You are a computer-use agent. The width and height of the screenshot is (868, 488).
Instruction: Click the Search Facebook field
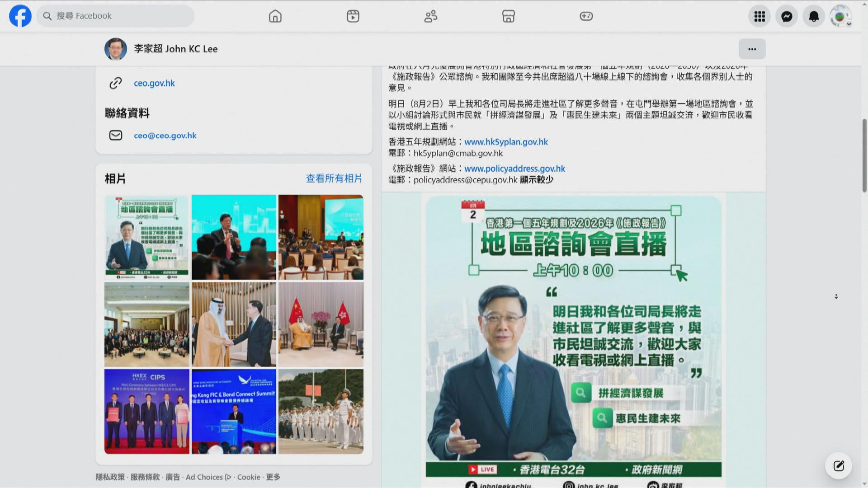[x=115, y=16]
